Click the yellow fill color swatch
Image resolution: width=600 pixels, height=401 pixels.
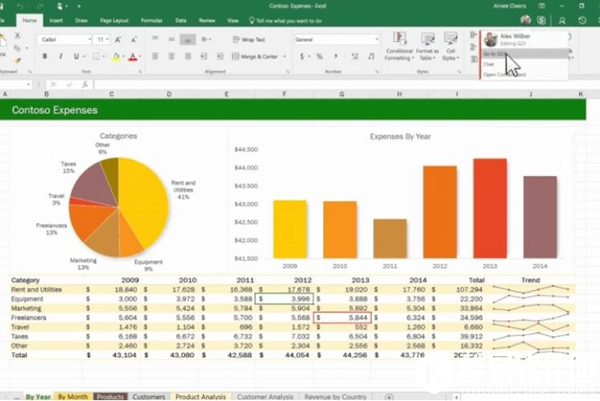click(x=116, y=57)
